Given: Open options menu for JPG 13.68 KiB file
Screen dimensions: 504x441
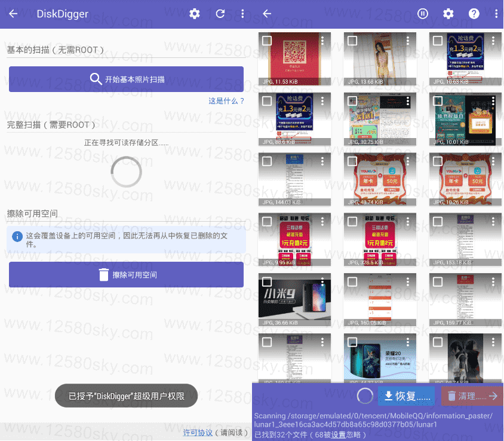Looking at the screenshot, I should 408,41.
